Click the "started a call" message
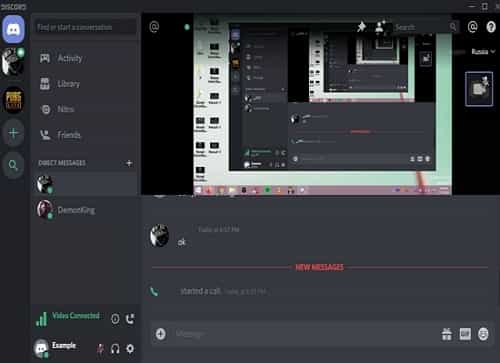 tap(200, 291)
